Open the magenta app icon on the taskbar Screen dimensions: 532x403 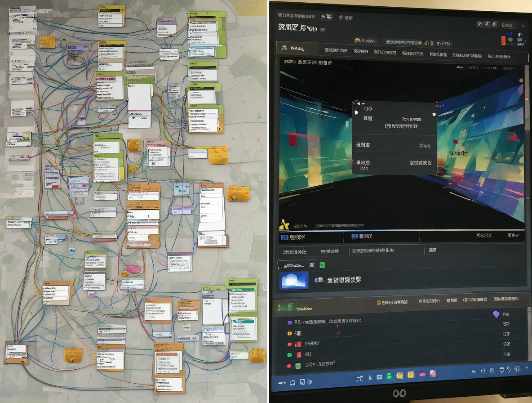coord(422,374)
